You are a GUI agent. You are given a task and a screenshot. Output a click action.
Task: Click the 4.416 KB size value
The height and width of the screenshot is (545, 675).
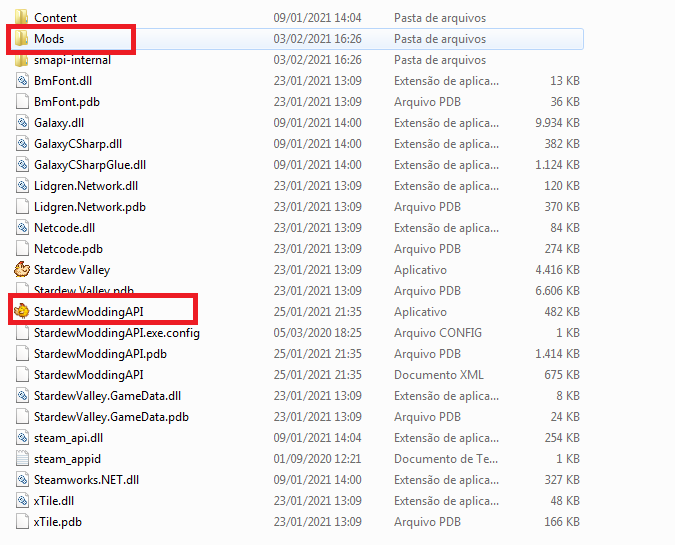coord(557,270)
